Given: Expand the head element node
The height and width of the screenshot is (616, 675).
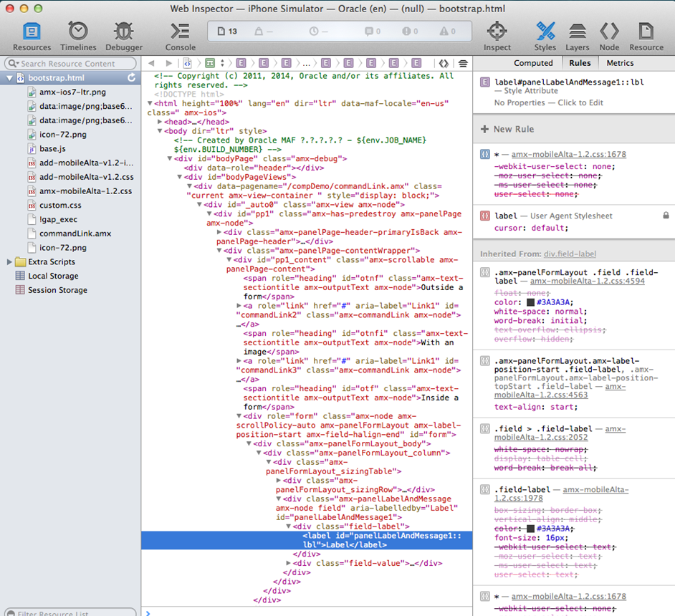Looking at the screenshot, I should point(159,122).
